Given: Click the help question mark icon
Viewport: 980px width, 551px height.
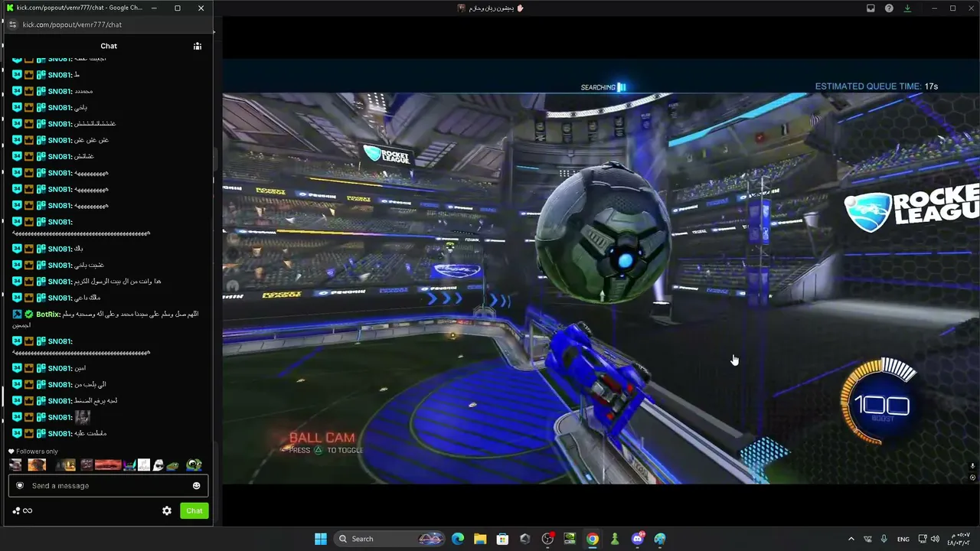Looking at the screenshot, I should [889, 8].
